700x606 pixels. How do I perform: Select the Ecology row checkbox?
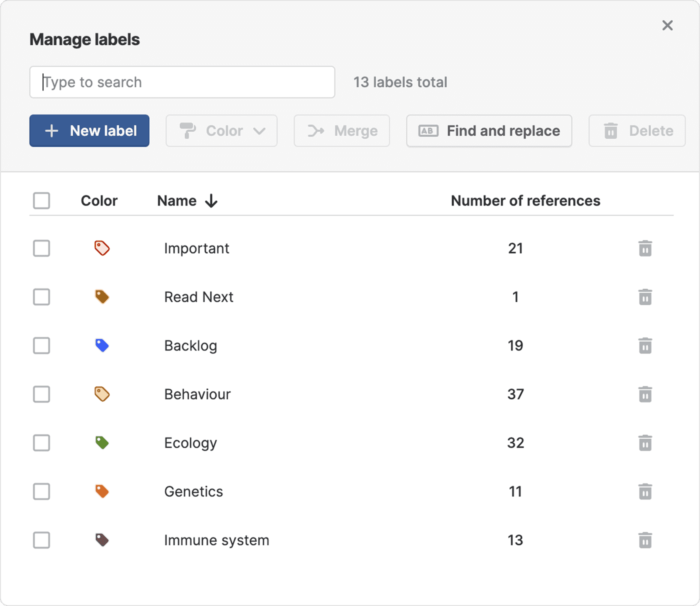pos(41,443)
